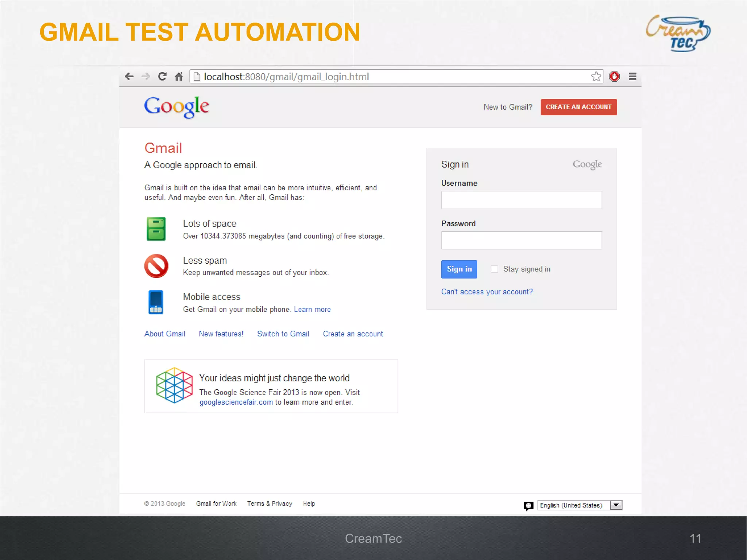
Task: Click the © 2013 Google text
Action: (x=165, y=504)
